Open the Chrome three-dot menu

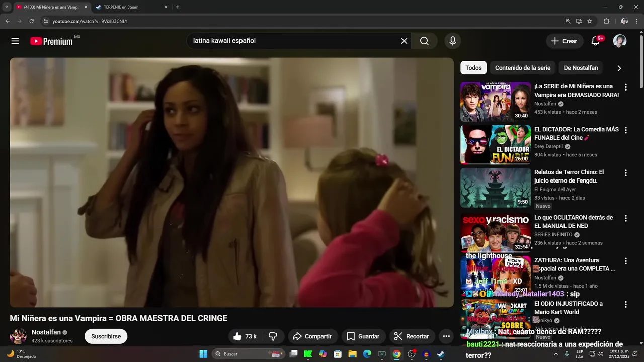point(637,21)
